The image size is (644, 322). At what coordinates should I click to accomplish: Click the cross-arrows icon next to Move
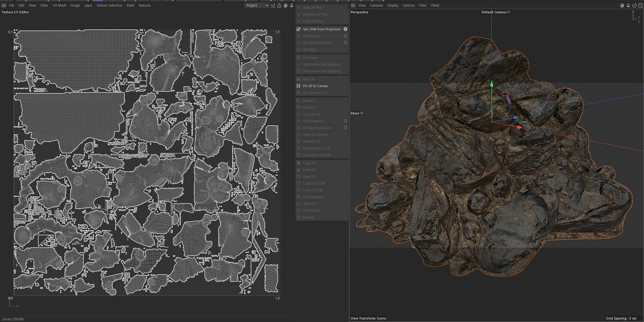tap(362, 113)
